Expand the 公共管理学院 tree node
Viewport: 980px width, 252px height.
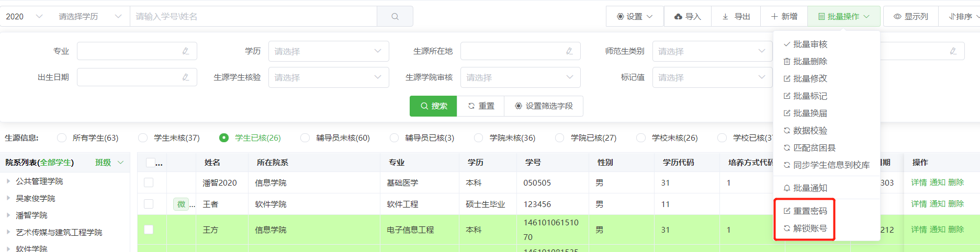tap(8, 181)
